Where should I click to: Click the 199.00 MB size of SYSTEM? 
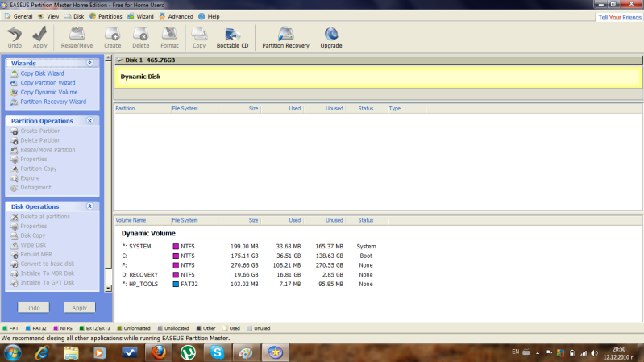[244, 246]
